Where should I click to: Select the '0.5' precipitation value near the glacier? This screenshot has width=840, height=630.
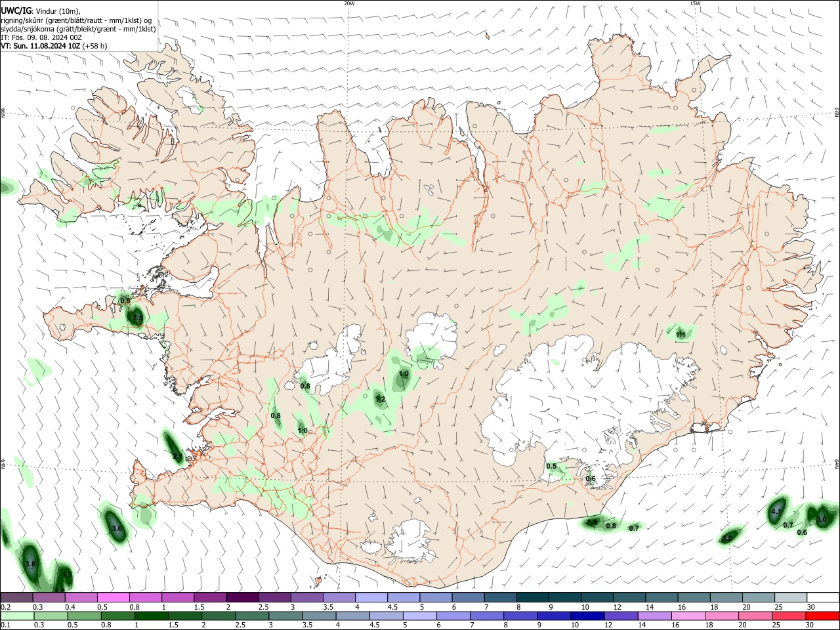pyautogui.click(x=551, y=466)
